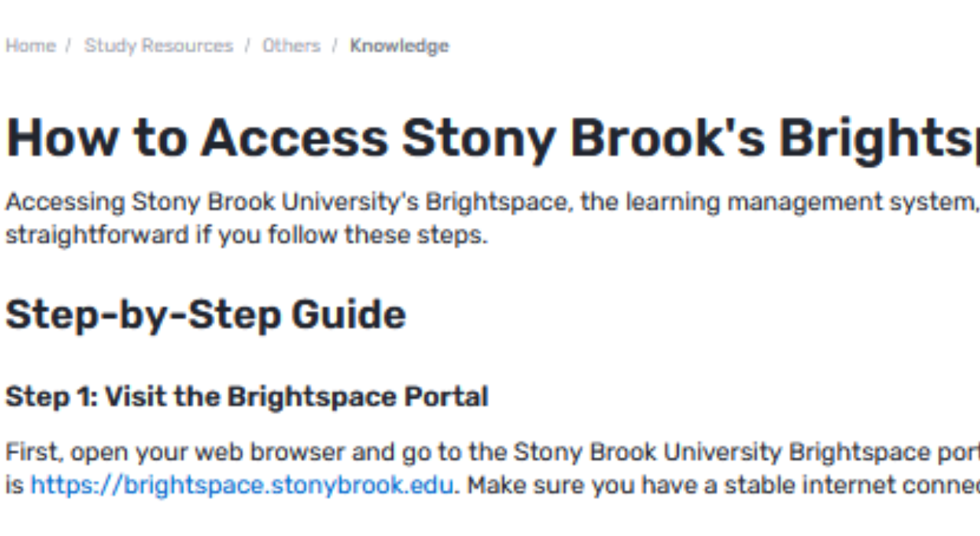The width and height of the screenshot is (980, 536).
Task: Click the separator before Knowledge breadcrumb
Action: pyautogui.click(x=335, y=45)
